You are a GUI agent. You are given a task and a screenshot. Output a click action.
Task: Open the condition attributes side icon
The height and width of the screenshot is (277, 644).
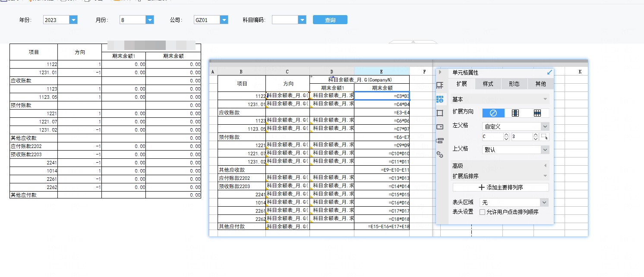coord(440,141)
